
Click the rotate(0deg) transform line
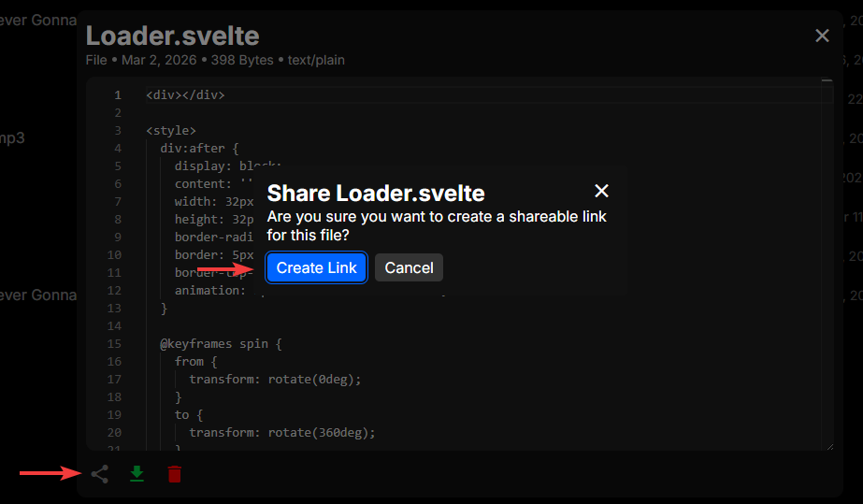click(274, 379)
